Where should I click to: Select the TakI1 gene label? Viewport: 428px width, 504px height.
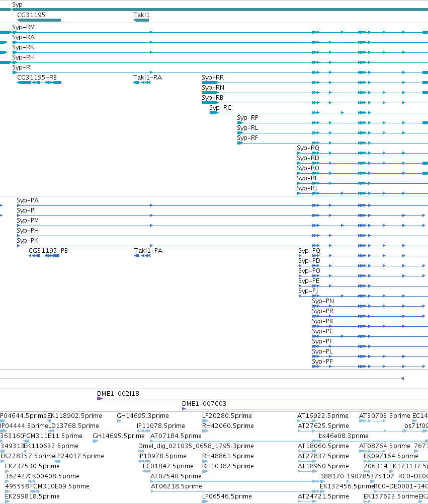141,15
